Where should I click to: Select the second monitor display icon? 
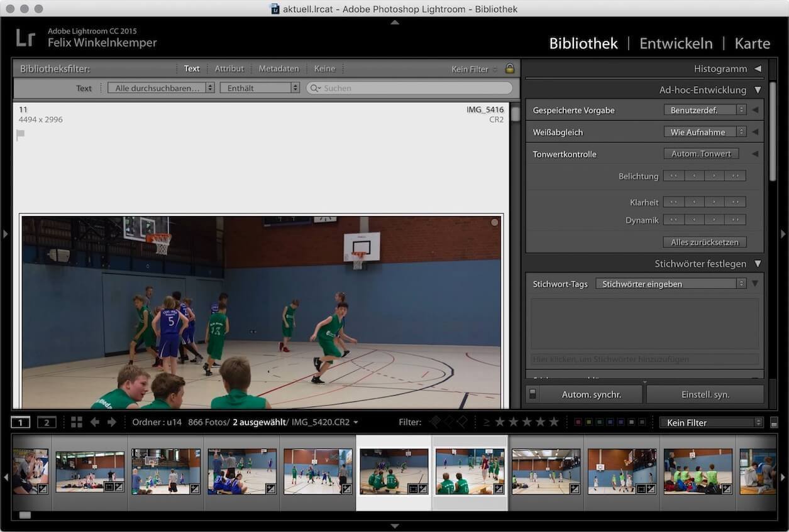(x=47, y=422)
